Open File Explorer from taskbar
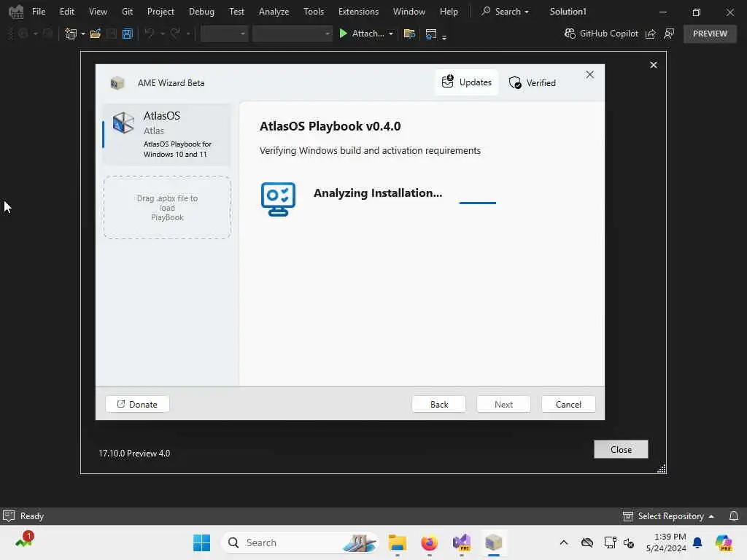The height and width of the screenshot is (560, 747). (x=397, y=542)
